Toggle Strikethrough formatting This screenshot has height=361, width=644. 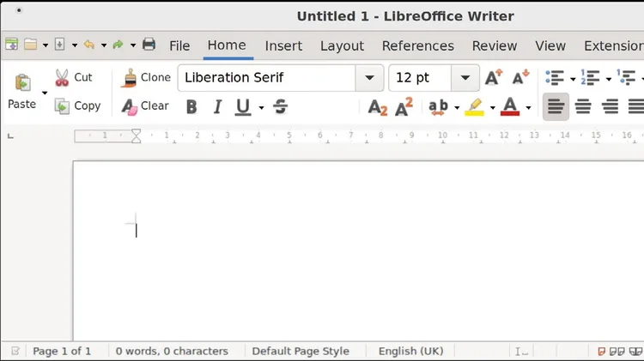281,106
